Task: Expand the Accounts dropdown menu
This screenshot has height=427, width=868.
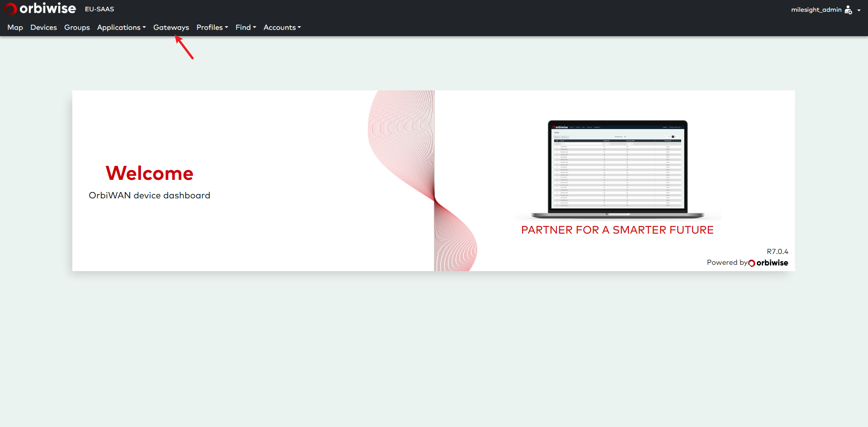Action: [x=282, y=28]
